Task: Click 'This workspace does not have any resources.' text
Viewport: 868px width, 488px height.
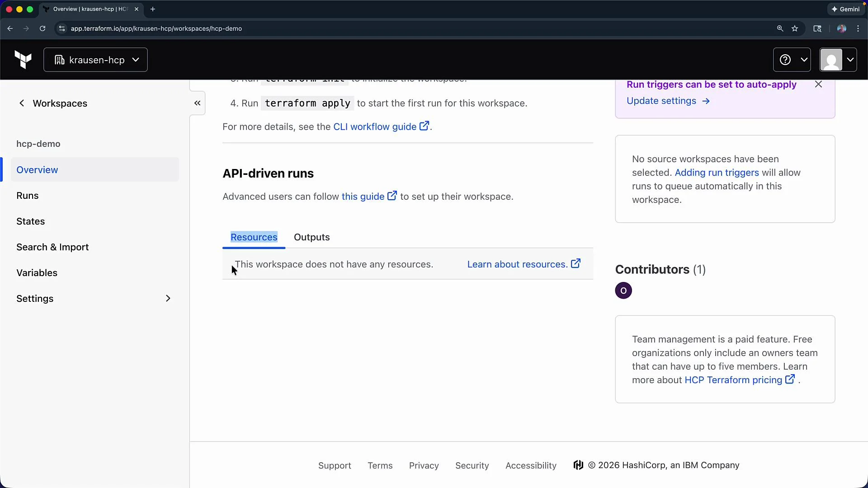Action: point(334,264)
